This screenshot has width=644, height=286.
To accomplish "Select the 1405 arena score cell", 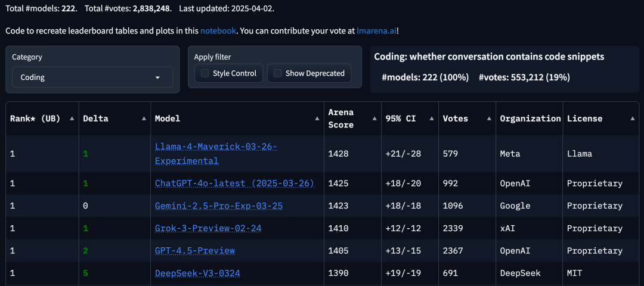I will point(352,251).
